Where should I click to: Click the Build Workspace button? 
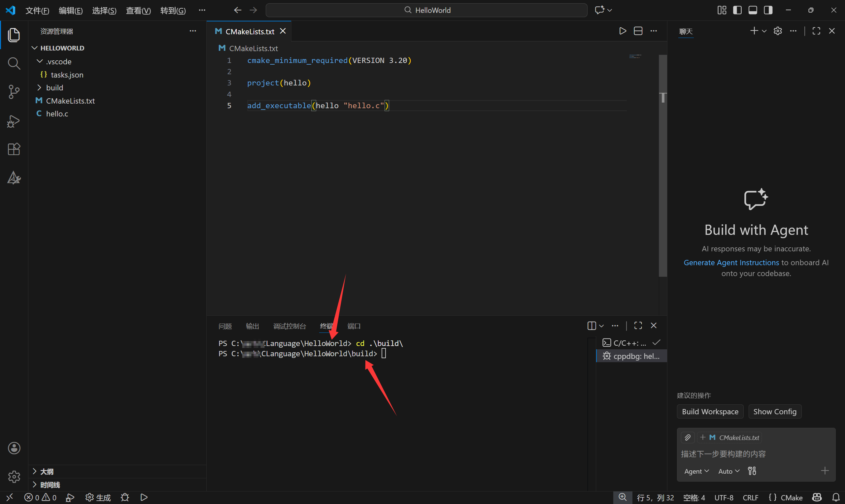tap(710, 411)
